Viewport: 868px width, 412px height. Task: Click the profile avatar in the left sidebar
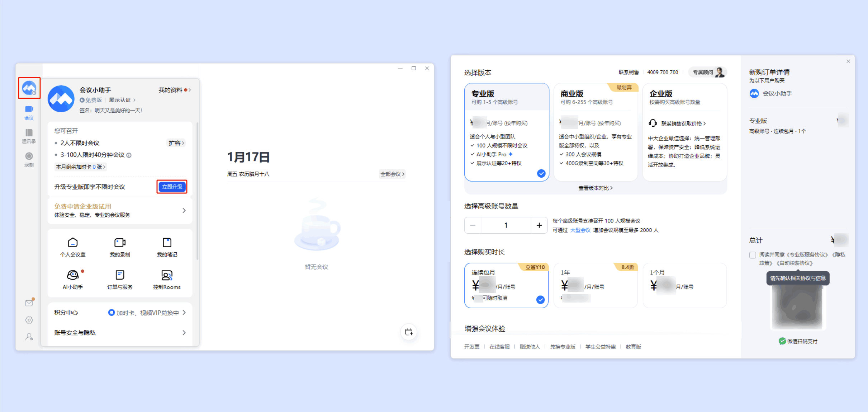click(x=29, y=88)
